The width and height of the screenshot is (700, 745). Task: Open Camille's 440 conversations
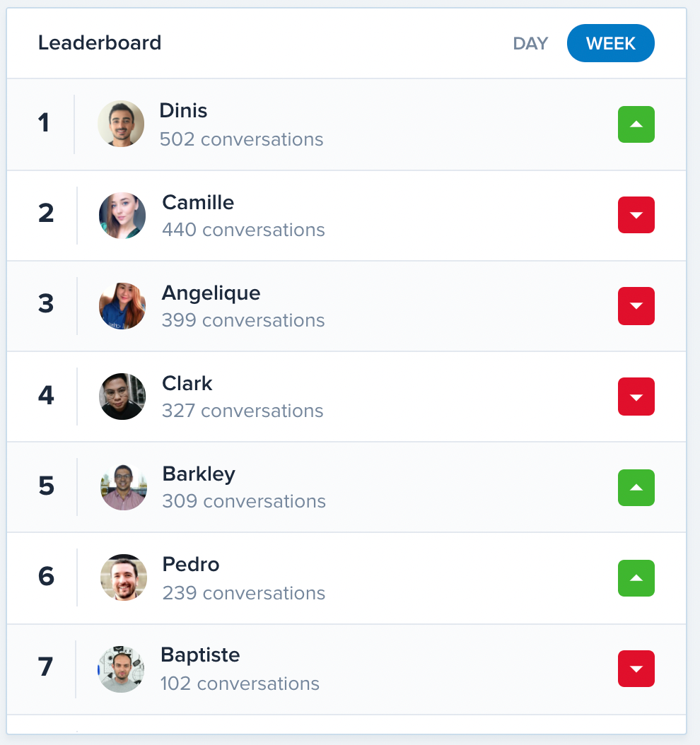(x=243, y=230)
